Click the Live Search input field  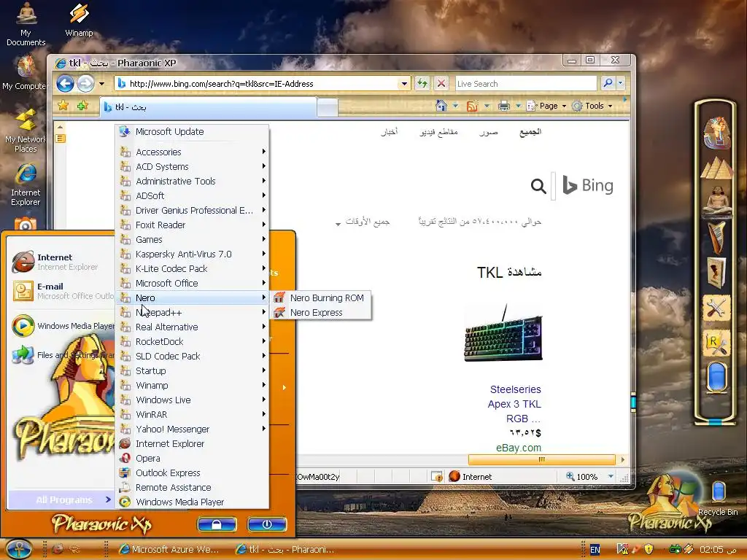point(526,84)
